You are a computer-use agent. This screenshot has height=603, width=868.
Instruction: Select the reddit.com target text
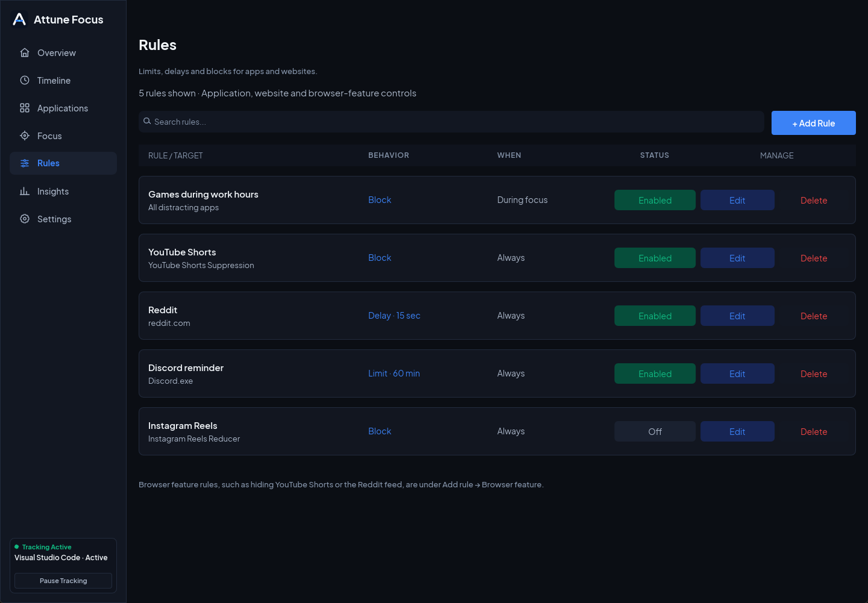[169, 323]
